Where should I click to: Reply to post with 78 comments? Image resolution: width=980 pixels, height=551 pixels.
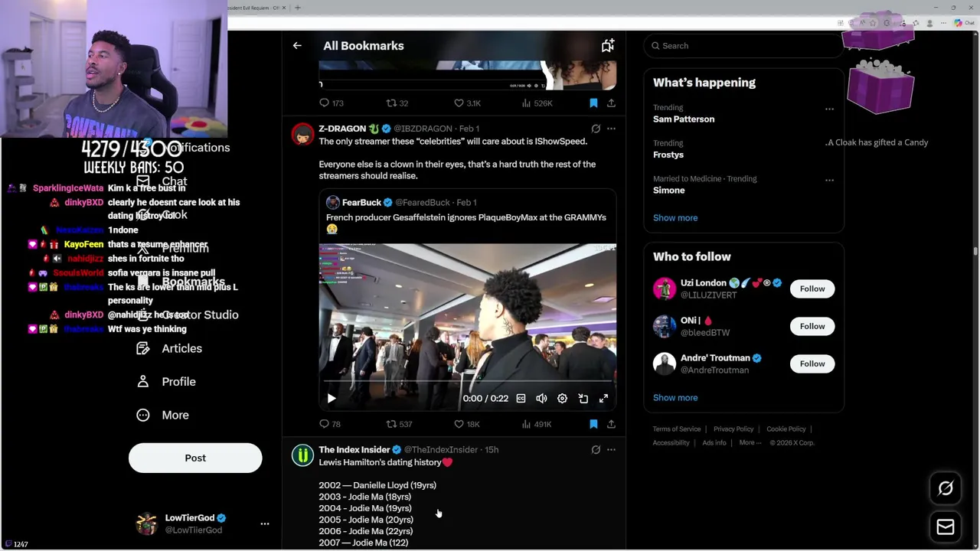pos(330,424)
